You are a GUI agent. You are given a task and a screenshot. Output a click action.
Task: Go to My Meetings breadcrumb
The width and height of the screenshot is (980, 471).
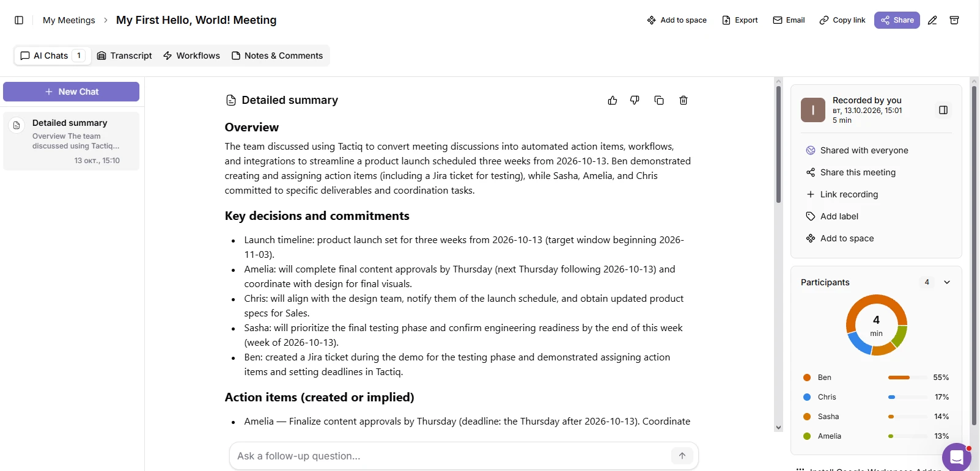[x=69, y=20]
